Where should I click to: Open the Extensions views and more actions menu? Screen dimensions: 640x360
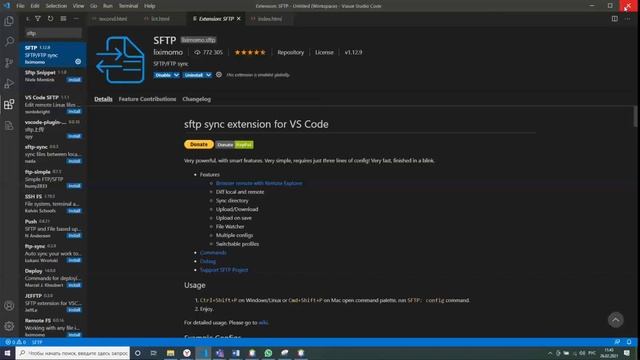pos(76,19)
